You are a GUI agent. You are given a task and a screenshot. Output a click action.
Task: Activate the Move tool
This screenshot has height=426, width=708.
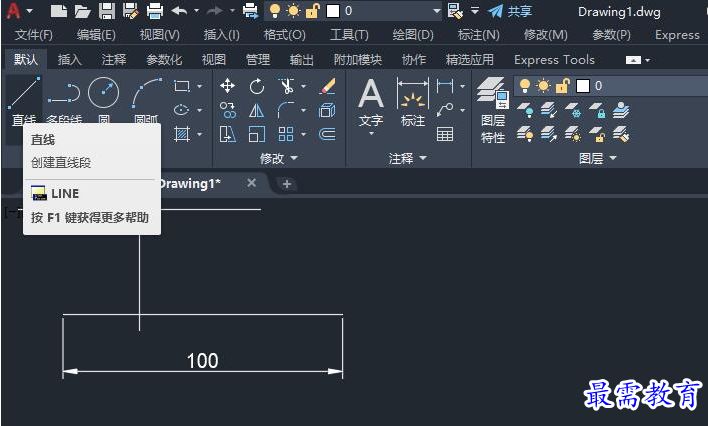point(227,85)
